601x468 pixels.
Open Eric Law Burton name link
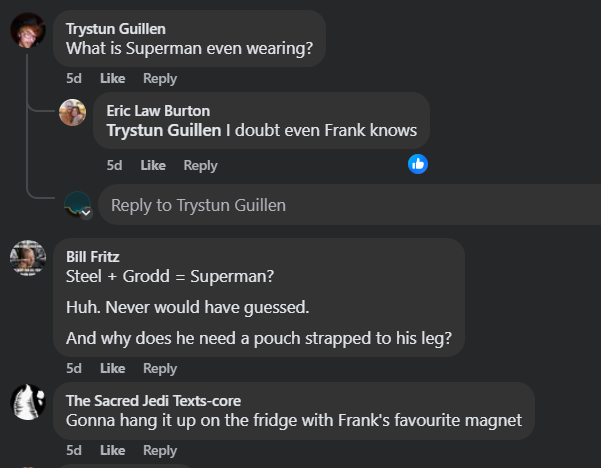(x=158, y=110)
